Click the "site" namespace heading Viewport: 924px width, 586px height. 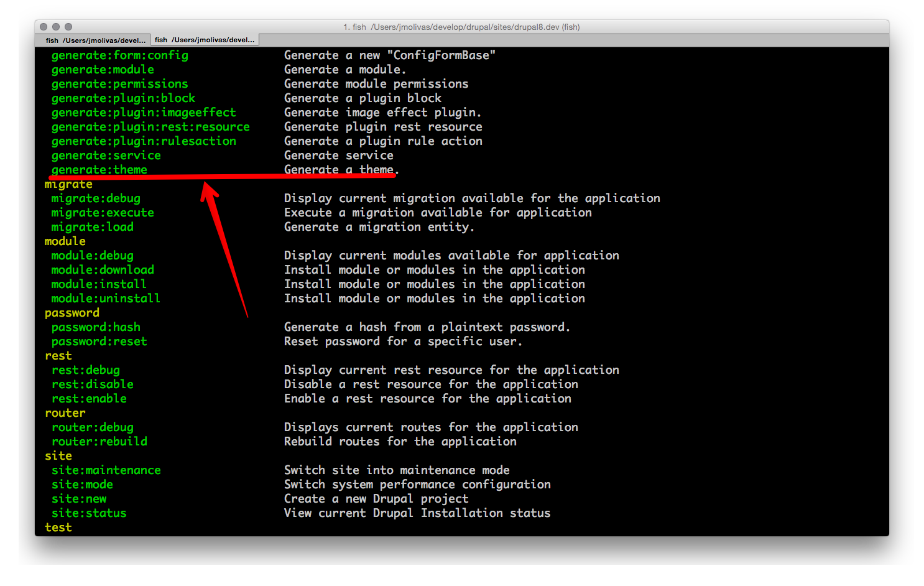pyautogui.click(x=58, y=456)
